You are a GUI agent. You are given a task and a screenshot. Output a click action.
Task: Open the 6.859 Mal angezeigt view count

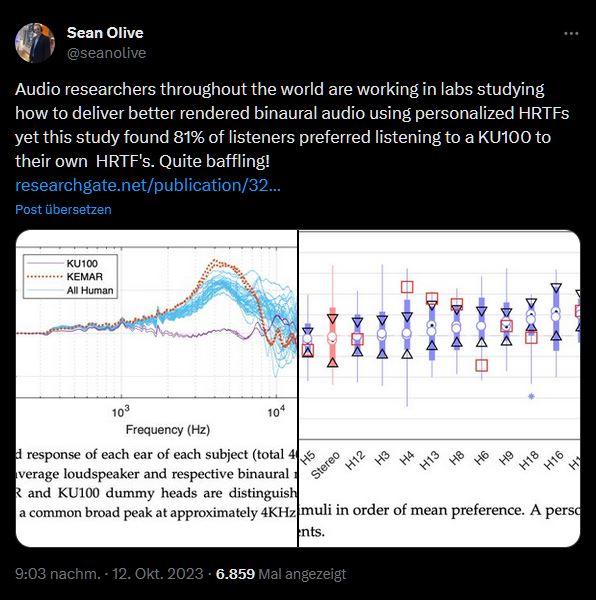[x=281, y=574]
